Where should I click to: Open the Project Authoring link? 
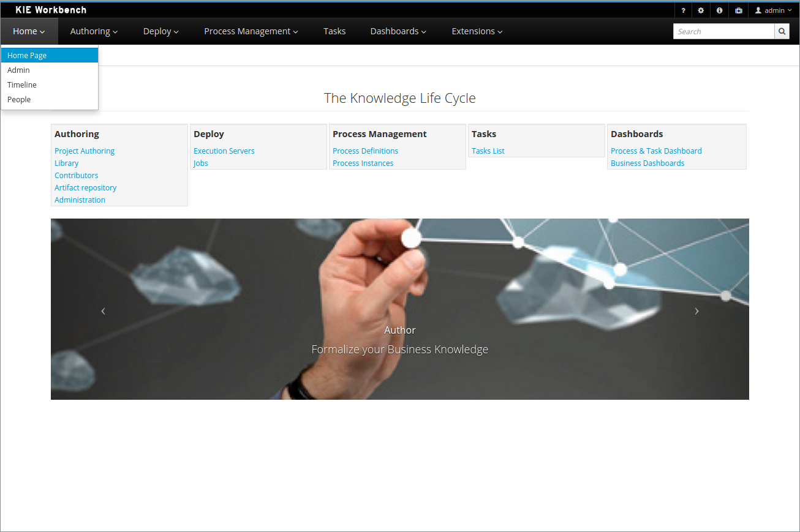coord(85,151)
